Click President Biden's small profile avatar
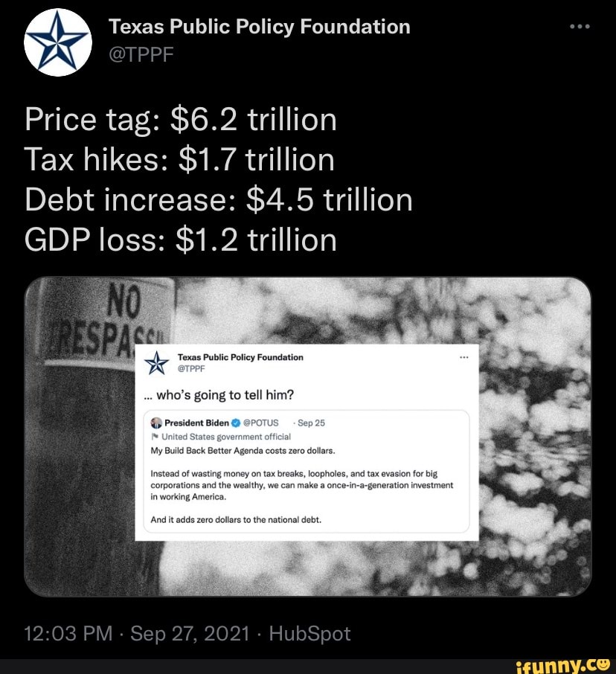This screenshot has width=616, height=674. 157,423
